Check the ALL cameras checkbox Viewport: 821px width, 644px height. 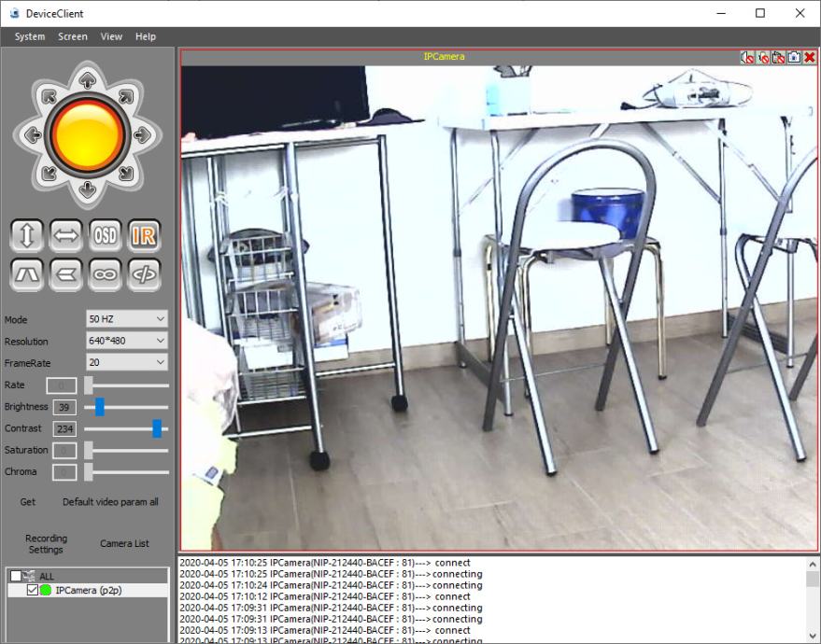[16, 576]
